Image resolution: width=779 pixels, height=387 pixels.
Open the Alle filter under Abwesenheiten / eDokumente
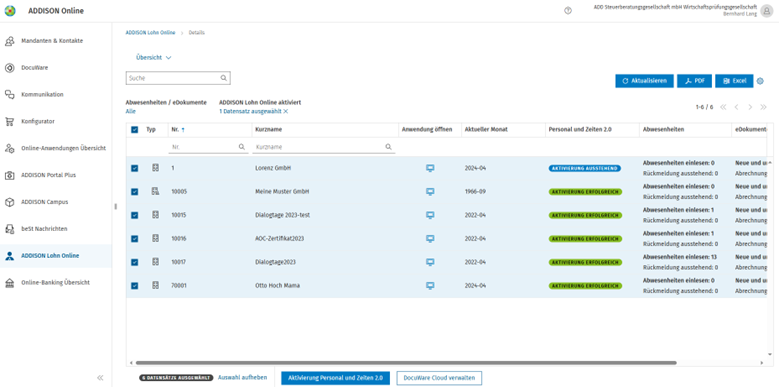pos(131,112)
